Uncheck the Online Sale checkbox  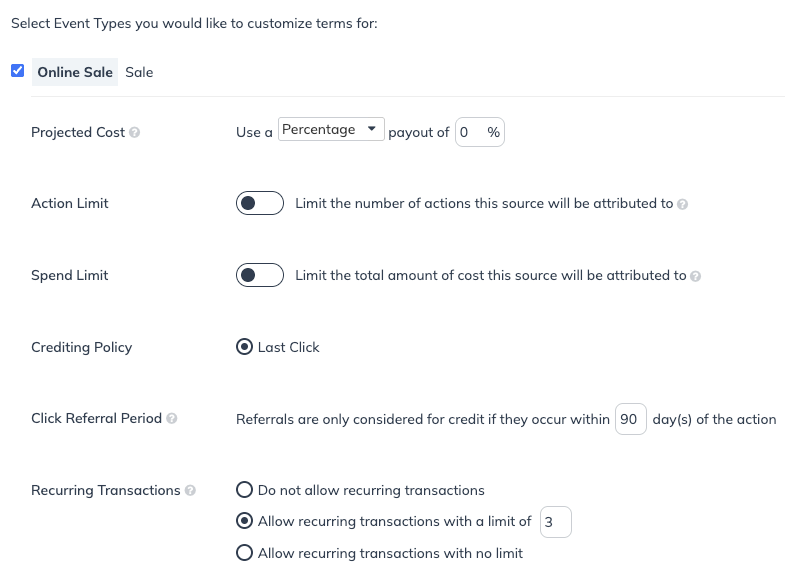coord(17,71)
